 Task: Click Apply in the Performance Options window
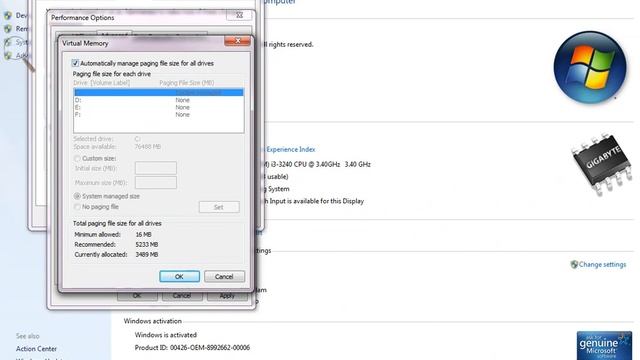click(227, 296)
